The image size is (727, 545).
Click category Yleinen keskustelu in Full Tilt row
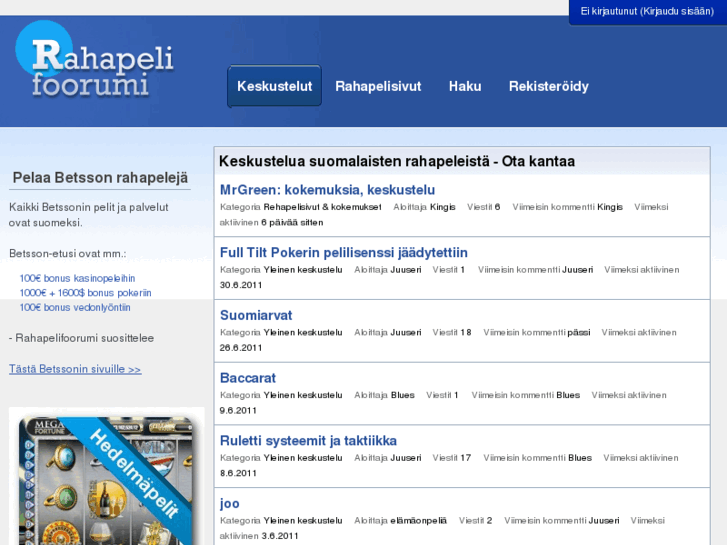pos(303,269)
